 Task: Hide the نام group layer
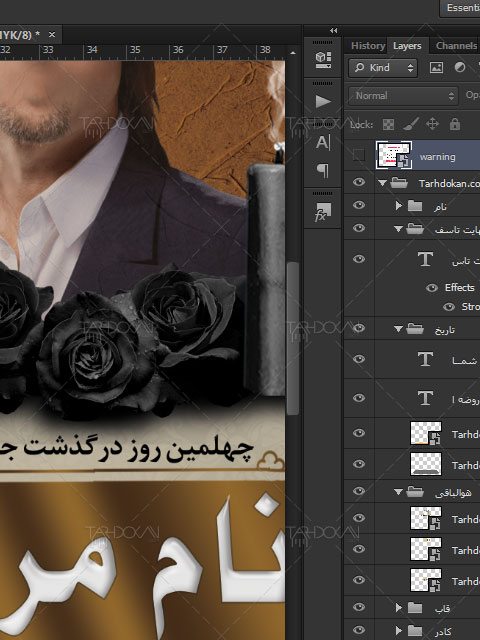(x=359, y=205)
